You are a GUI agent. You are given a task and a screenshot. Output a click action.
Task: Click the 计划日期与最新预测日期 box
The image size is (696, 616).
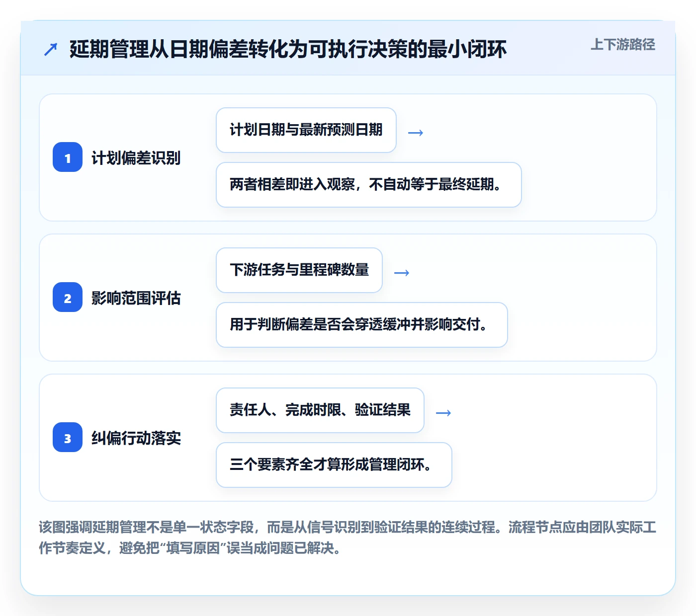coord(306,130)
